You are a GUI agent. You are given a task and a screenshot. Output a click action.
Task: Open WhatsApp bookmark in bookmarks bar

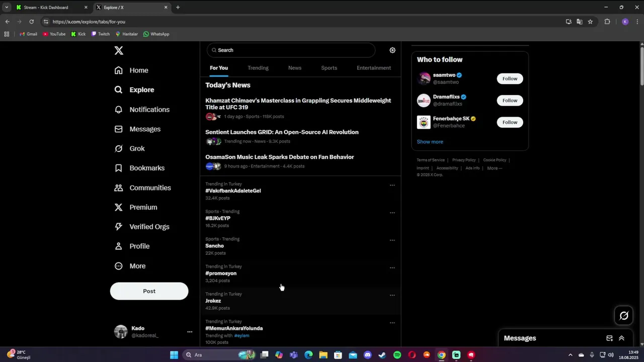(x=156, y=34)
